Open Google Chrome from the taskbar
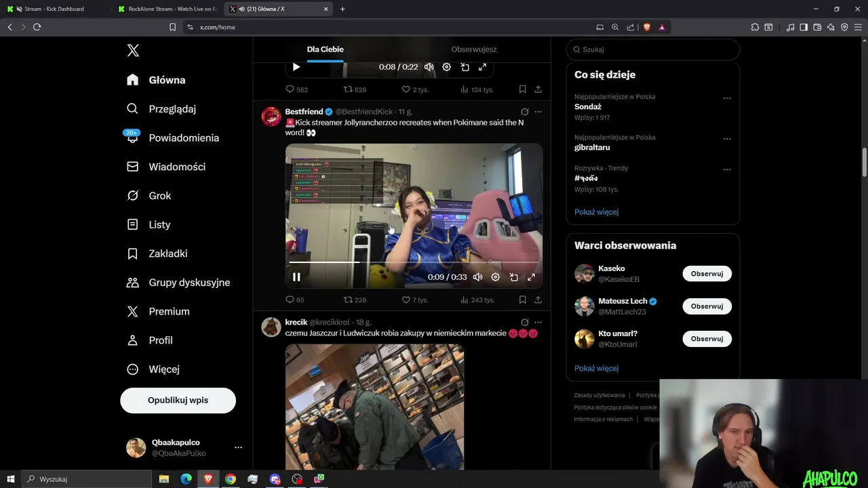 click(x=231, y=479)
